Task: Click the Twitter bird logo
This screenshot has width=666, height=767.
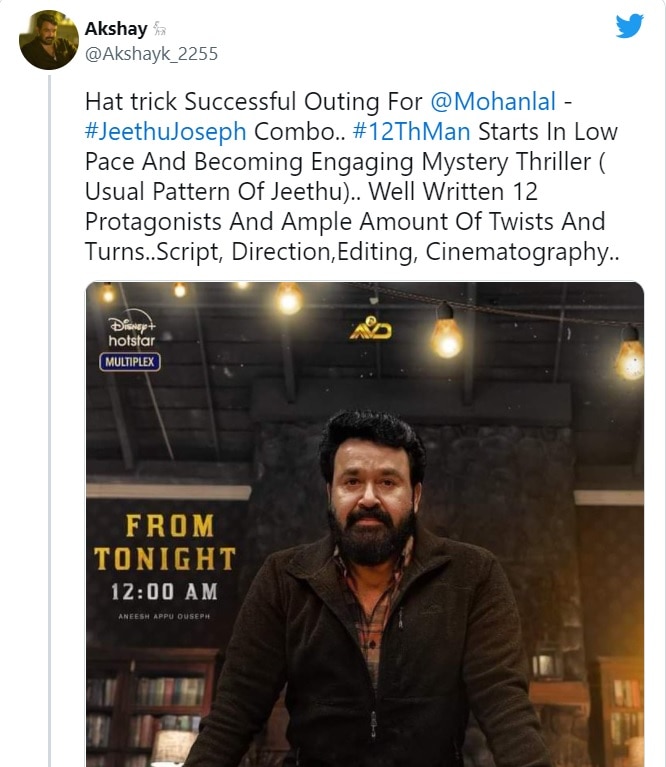Action: [x=629, y=26]
